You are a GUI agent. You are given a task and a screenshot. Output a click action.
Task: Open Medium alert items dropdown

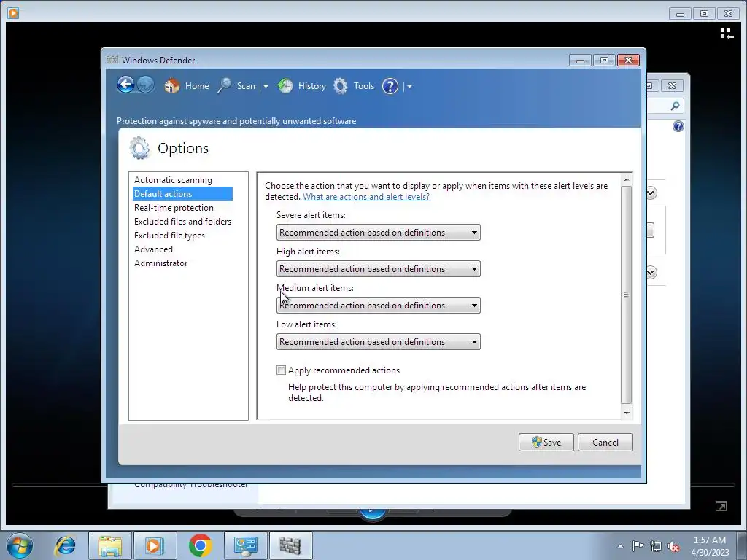(x=379, y=306)
